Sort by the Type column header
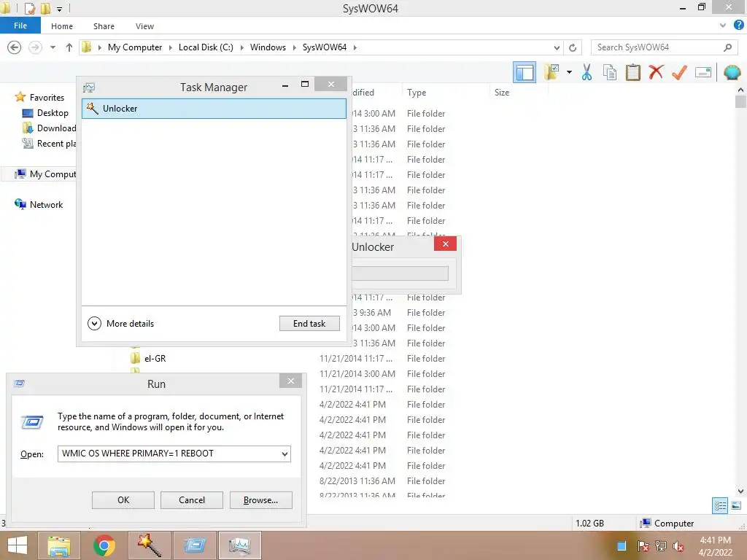This screenshot has width=747, height=560. tap(417, 93)
